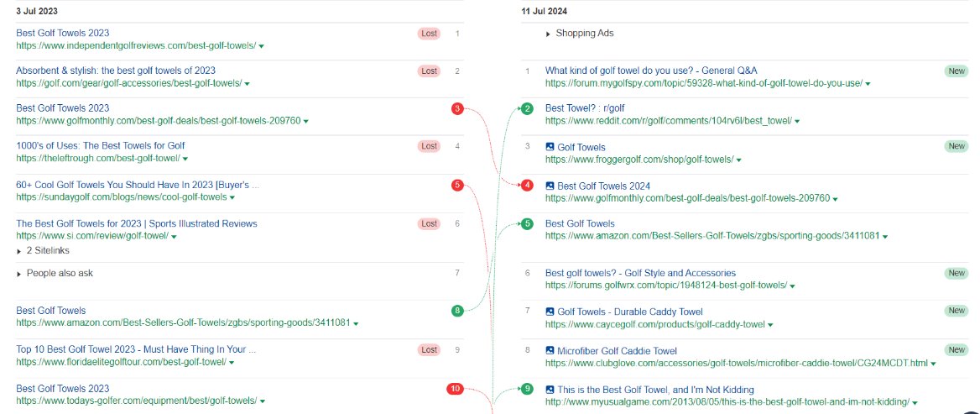Click image icon beside This is the Best Golf Towel

550,390
